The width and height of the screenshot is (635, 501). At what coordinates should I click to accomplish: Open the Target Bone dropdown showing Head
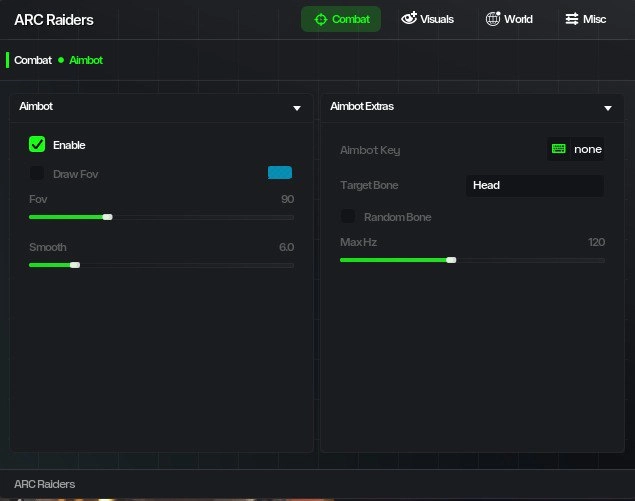pos(534,185)
